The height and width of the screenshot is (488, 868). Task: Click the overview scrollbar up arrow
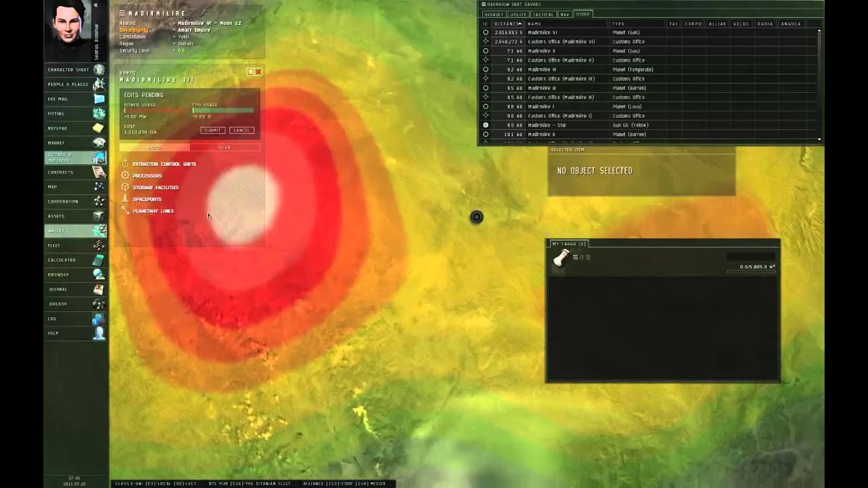[x=820, y=30]
